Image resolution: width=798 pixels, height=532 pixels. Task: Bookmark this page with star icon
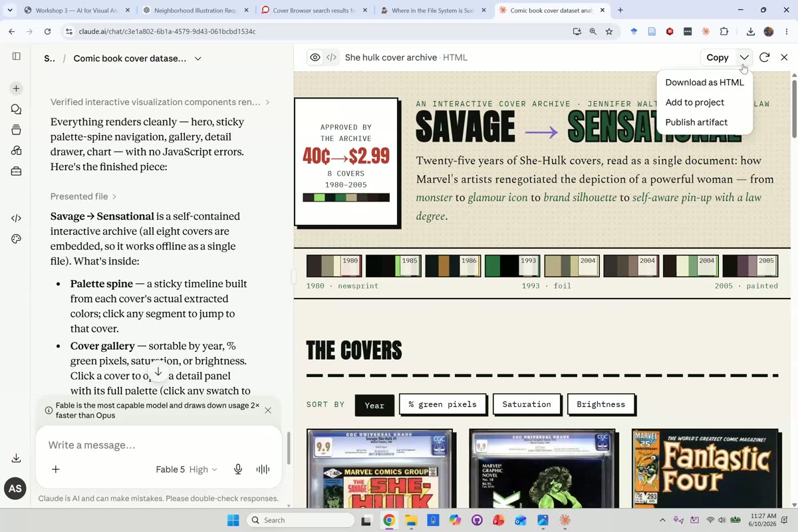pyautogui.click(x=609, y=31)
